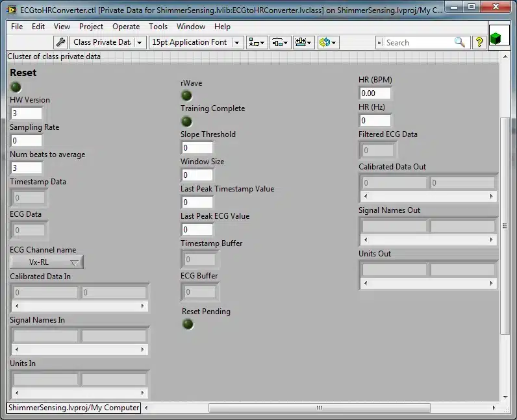Image resolution: width=517 pixels, height=420 pixels.
Task: Click first Units In element
Action: pos(45,380)
